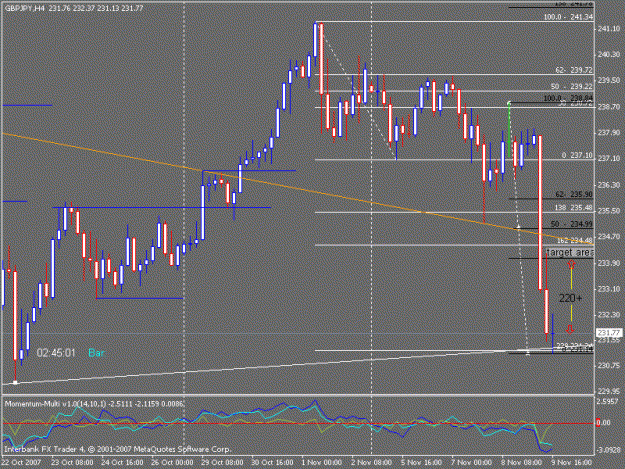Select the white anchor square at trendline start
Image resolution: width=625 pixels, height=469 pixels.
pyautogui.click(x=15, y=383)
